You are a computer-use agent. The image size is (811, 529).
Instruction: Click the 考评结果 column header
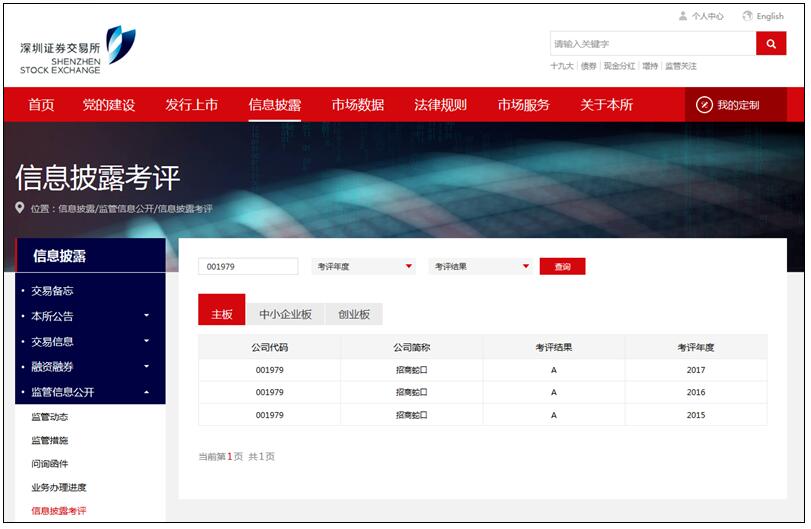tap(553, 347)
